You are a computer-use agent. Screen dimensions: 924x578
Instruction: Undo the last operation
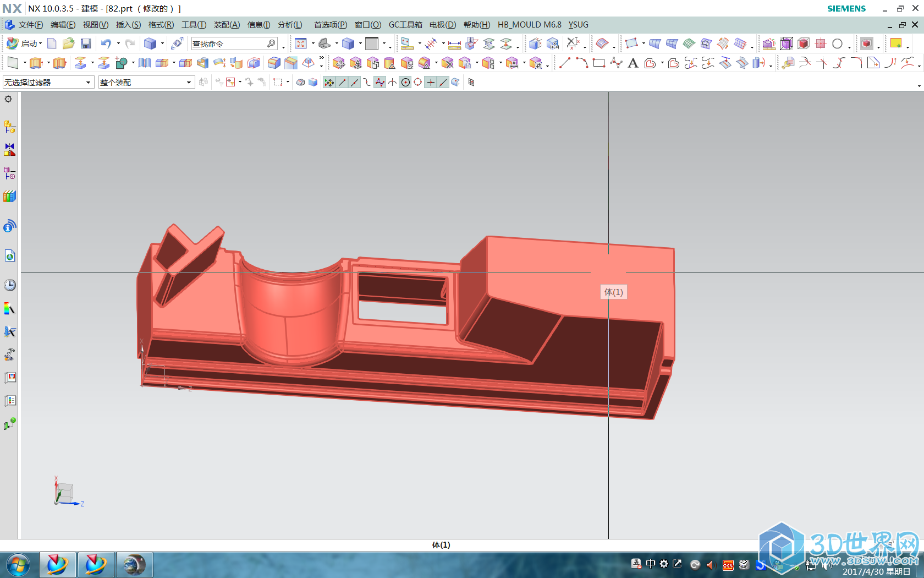pos(106,43)
